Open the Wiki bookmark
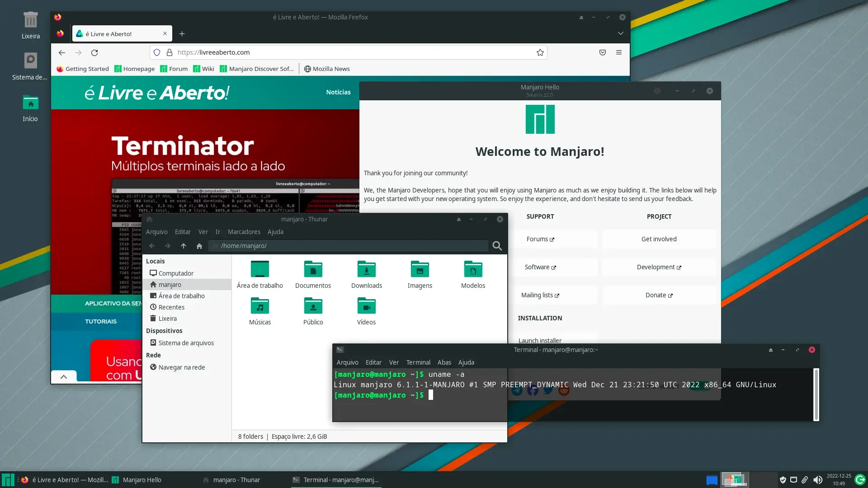This screenshot has height=488, width=868. pos(203,69)
